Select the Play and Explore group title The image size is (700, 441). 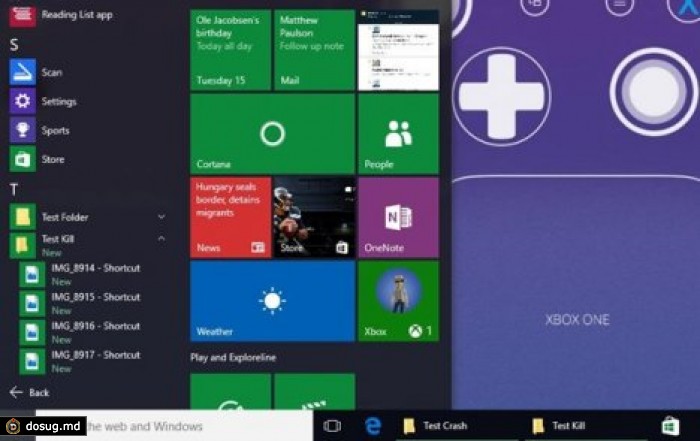pos(233,357)
